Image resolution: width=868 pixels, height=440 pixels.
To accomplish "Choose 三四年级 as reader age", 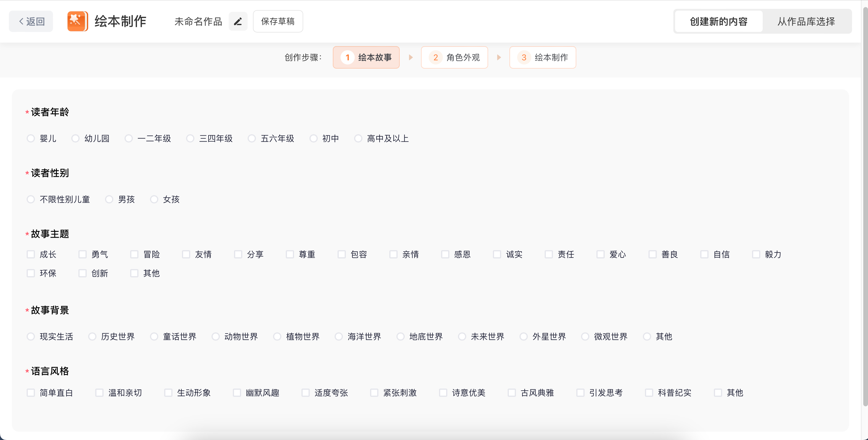I will point(191,138).
